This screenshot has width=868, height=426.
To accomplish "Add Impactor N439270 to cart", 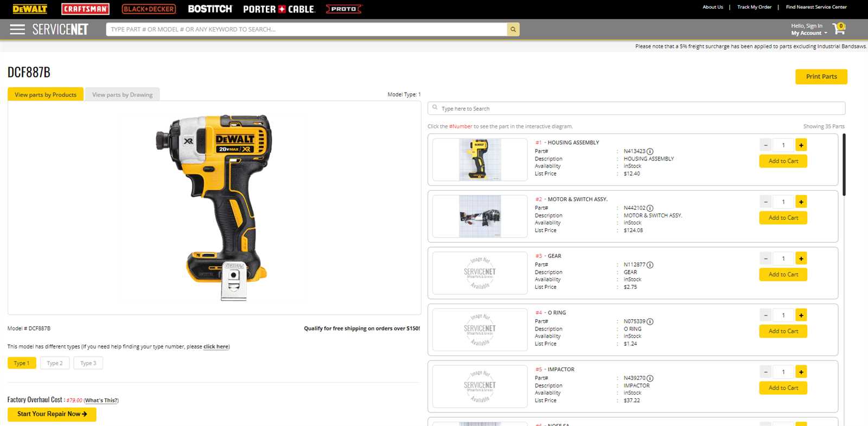I will [x=783, y=388].
